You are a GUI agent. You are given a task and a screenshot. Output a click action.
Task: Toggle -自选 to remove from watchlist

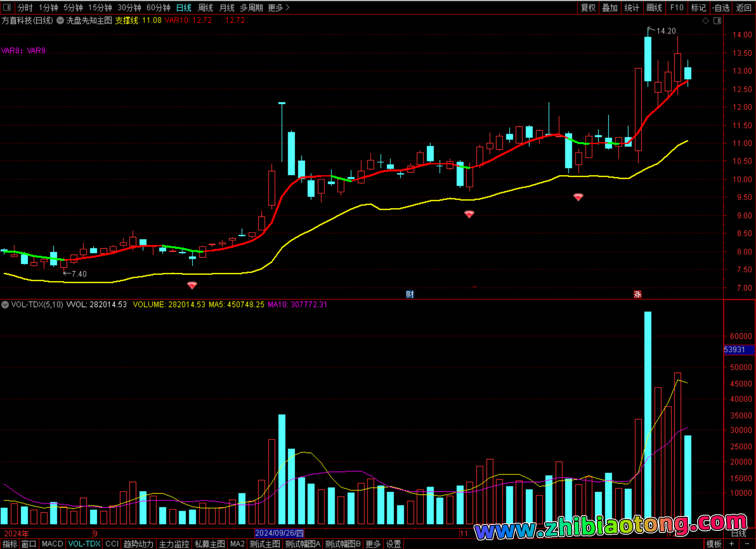click(721, 8)
